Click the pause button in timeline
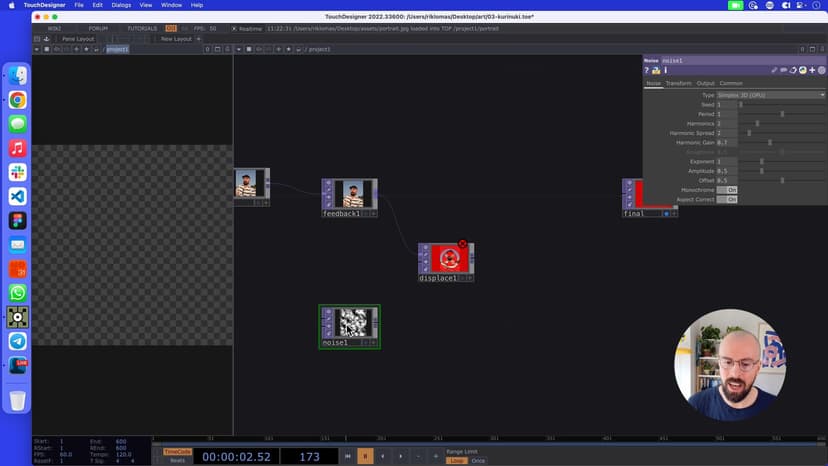This screenshot has width=828, height=466. [x=365, y=456]
